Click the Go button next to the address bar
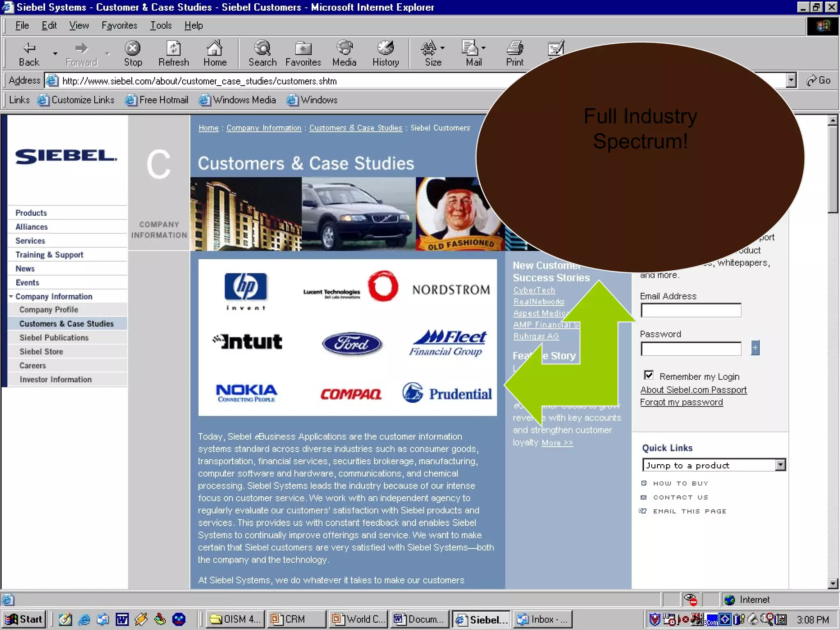This screenshot has height=630, width=840. pyautogui.click(x=818, y=80)
